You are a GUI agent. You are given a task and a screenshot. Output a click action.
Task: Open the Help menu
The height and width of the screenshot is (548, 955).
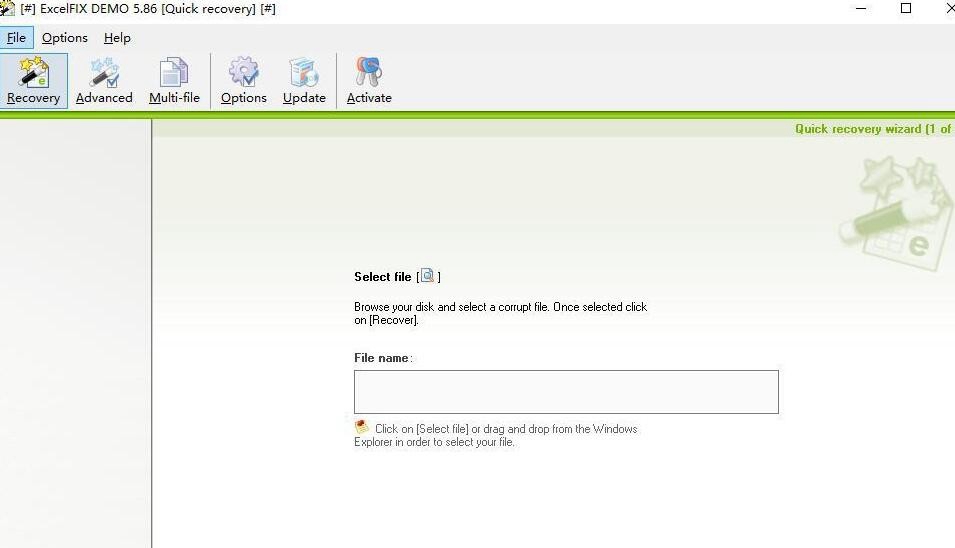pyautogui.click(x=117, y=38)
